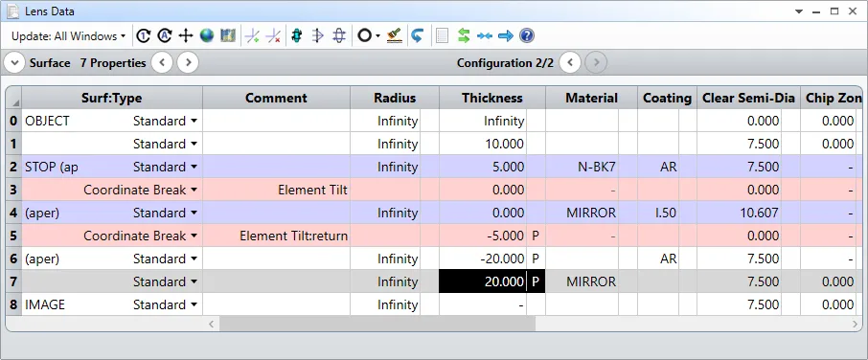Click the Material column header
Image resolution: width=868 pixels, height=360 pixels.
coord(591,98)
